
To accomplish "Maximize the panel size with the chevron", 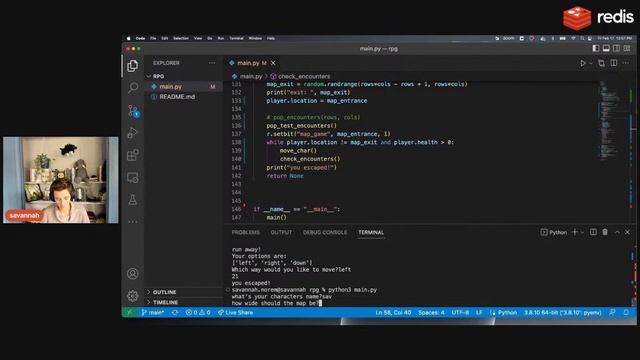I will pyautogui.click(x=617, y=232).
